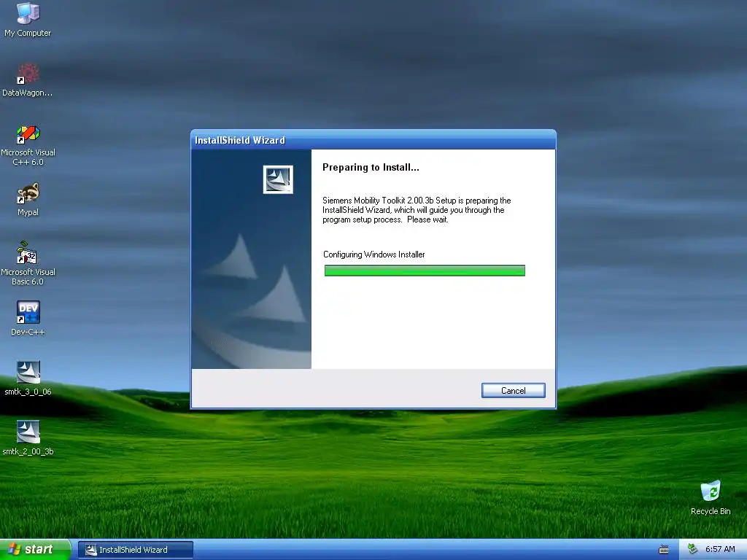Open the Windows Start menu

35,550
